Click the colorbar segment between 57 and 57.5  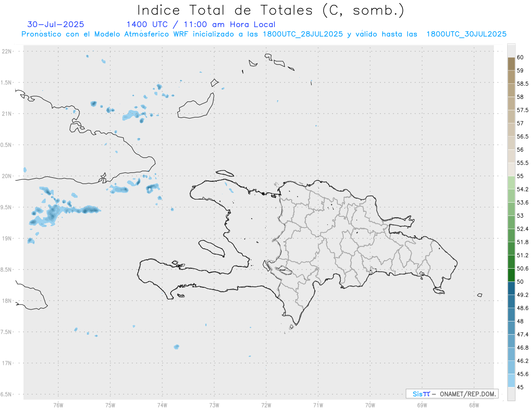pos(511,117)
